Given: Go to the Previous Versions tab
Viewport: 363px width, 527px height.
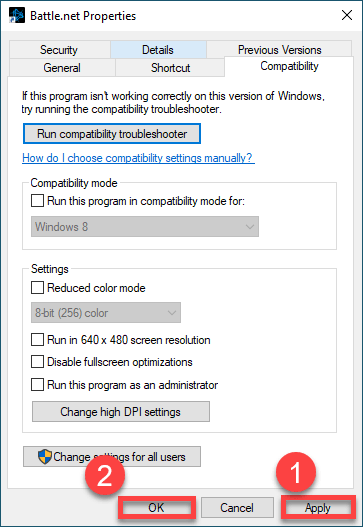Looking at the screenshot, I should click(x=279, y=50).
